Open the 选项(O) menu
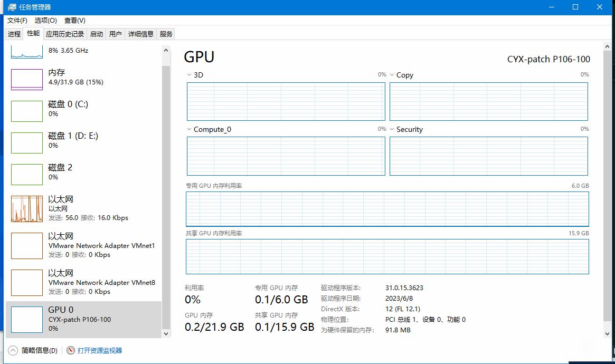This screenshot has width=615, height=364. (x=45, y=21)
